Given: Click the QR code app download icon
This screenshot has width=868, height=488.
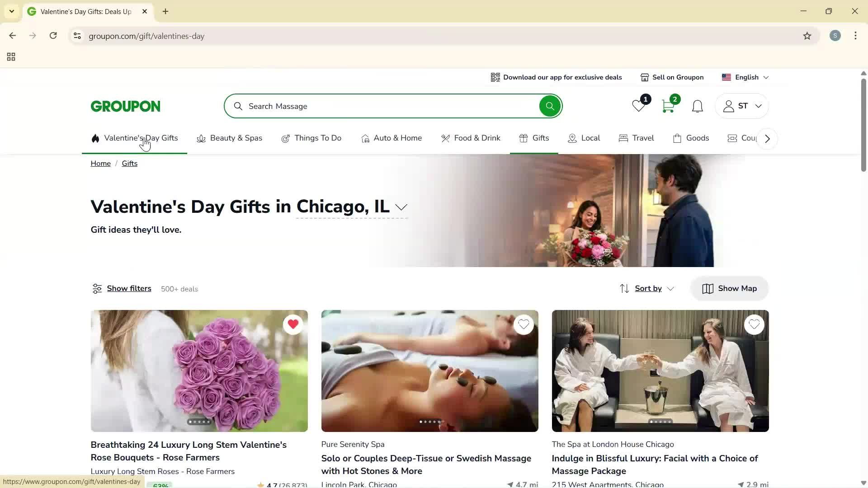Looking at the screenshot, I should [495, 77].
